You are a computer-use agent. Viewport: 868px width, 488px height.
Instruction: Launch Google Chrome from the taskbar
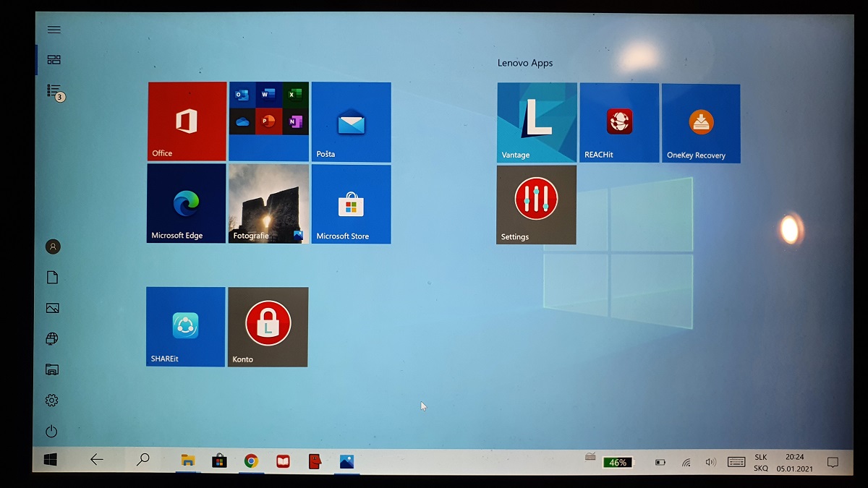click(x=251, y=461)
